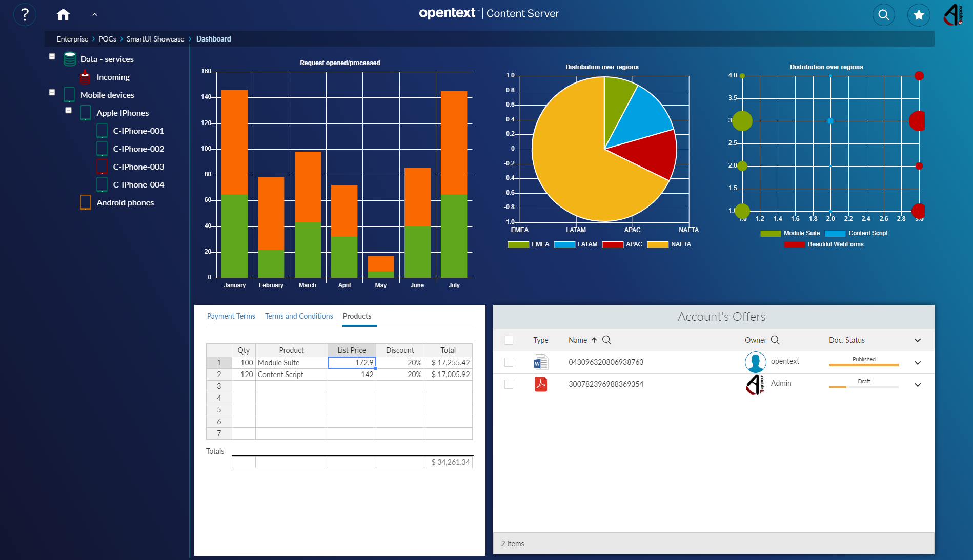The image size is (973, 560).
Task: Click the Discount column header
Action: coord(400,350)
